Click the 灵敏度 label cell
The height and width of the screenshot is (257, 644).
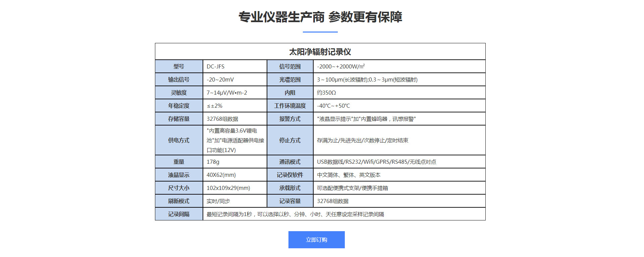click(x=179, y=93)
